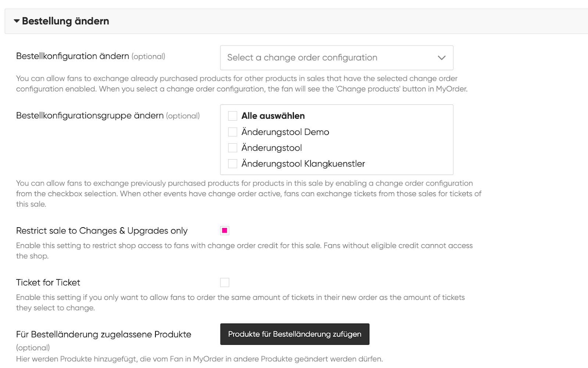Tick the Alle auswählen checkbox
The width and height of the screenshot is (588, 368).
tap(233, 116)
